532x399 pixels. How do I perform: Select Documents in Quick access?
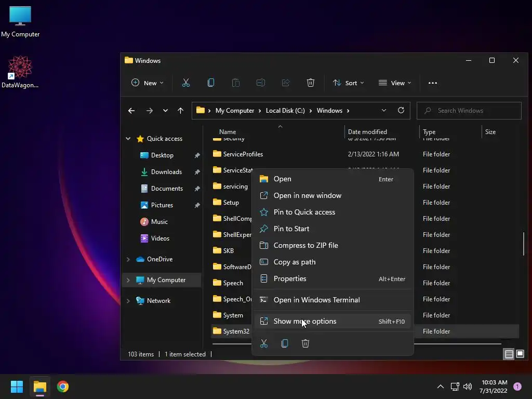pos(167,188)
